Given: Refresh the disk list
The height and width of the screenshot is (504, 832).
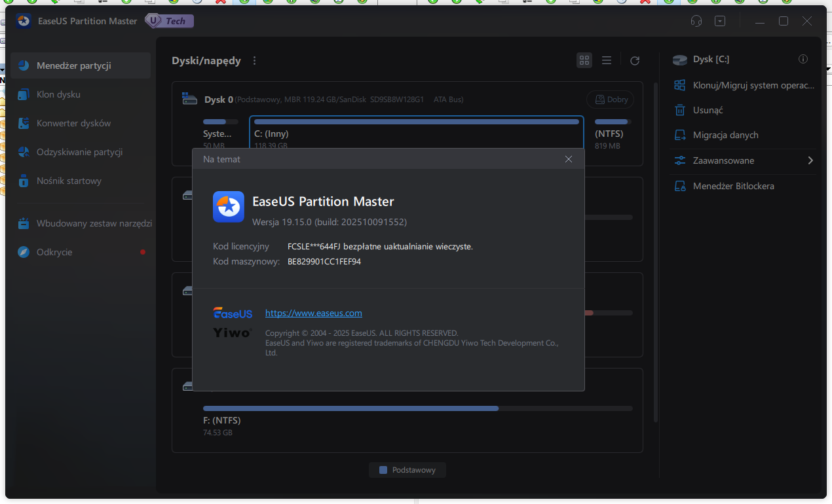Looking at the screenshot, I should pyautogui.click(x=635, y=61).
